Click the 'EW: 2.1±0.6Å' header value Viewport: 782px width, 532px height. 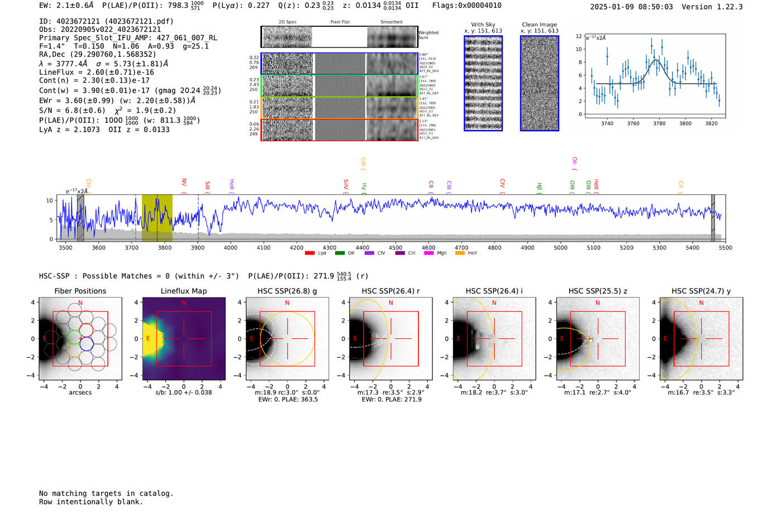coord(66,6)
